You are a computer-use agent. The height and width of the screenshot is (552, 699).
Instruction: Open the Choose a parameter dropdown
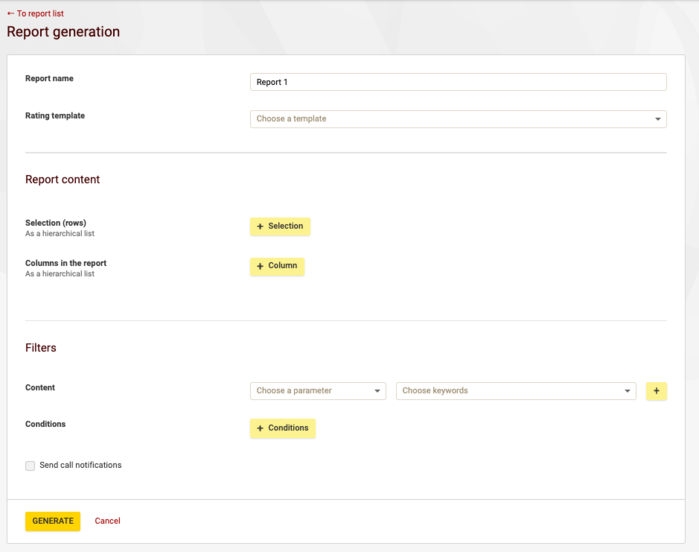click(318, 391)
